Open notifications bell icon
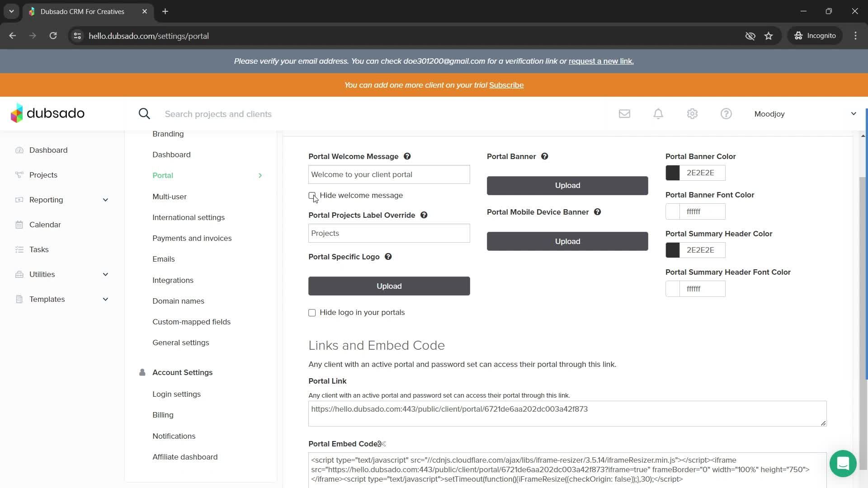Image resolution: width=868 pixels, height=488 pixels. (658, 114)
